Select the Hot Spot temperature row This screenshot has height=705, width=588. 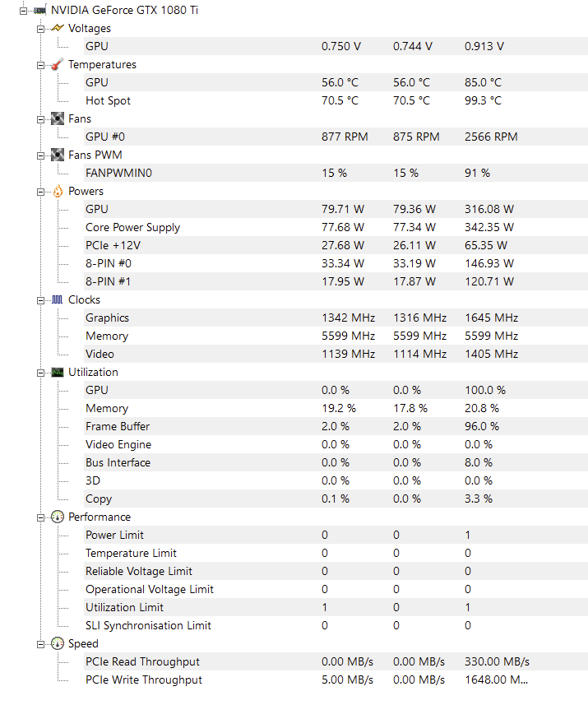108,101
